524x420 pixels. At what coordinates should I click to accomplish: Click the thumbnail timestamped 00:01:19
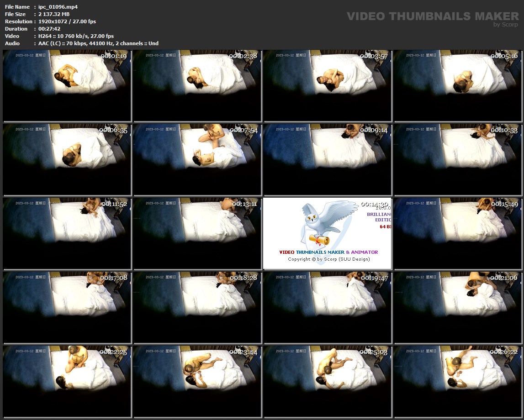(67, 86)
